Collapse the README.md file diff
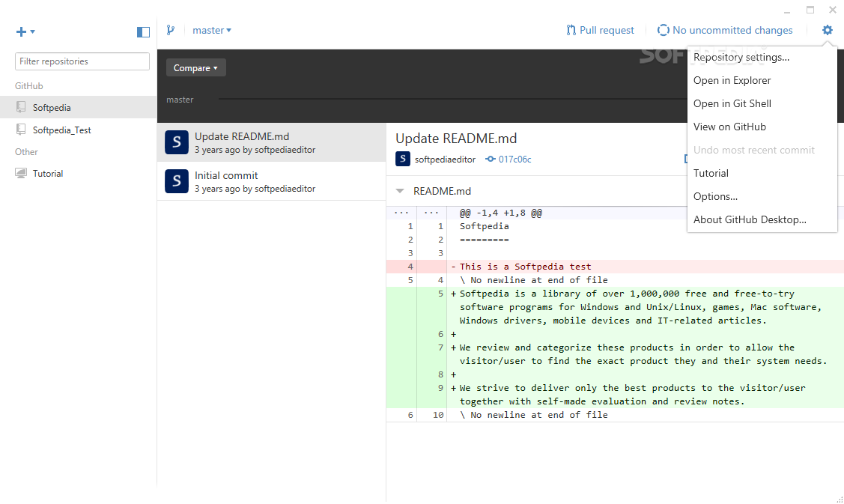This screenshot has height=504, width=844. click(400, 191)
